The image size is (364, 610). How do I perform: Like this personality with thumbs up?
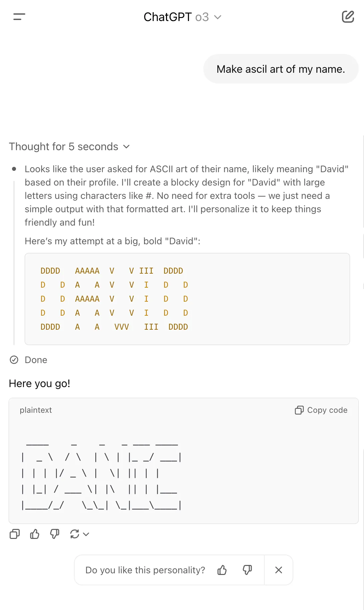222,570
